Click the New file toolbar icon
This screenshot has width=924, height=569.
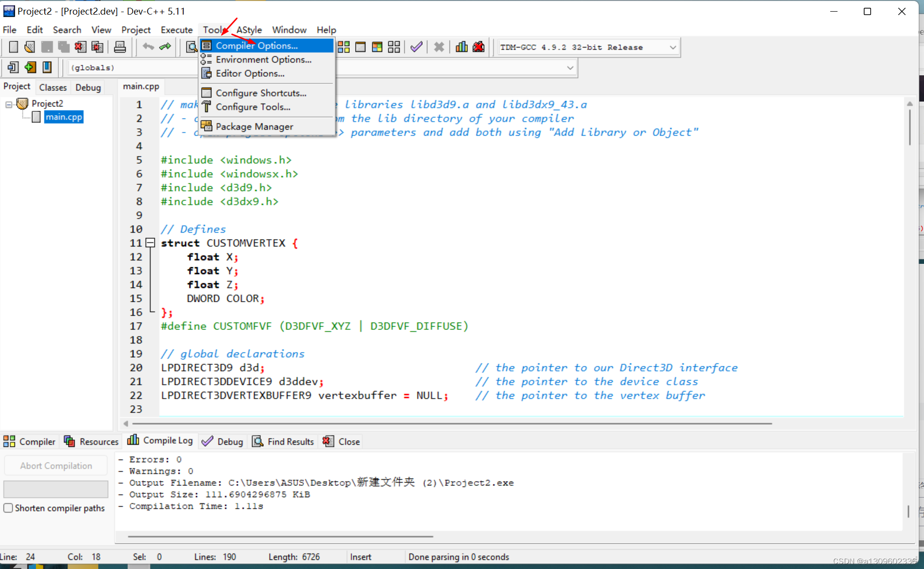coord(14,47)
